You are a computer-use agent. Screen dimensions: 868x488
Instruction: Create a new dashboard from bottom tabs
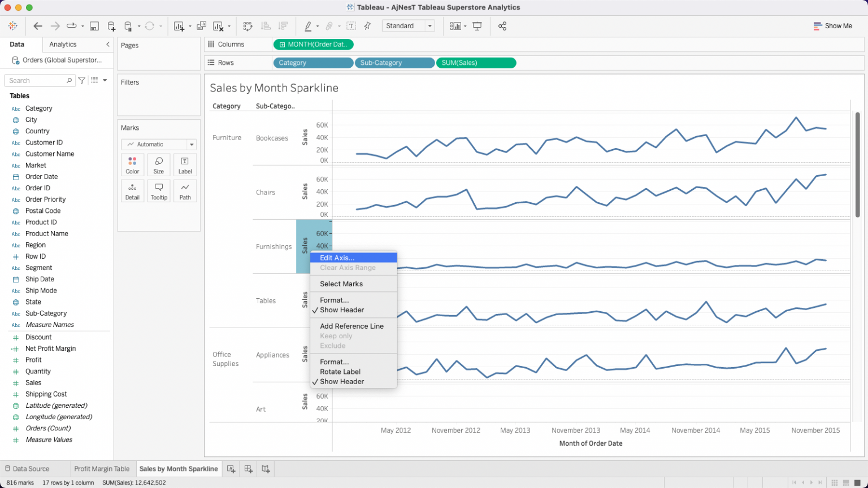248,469
